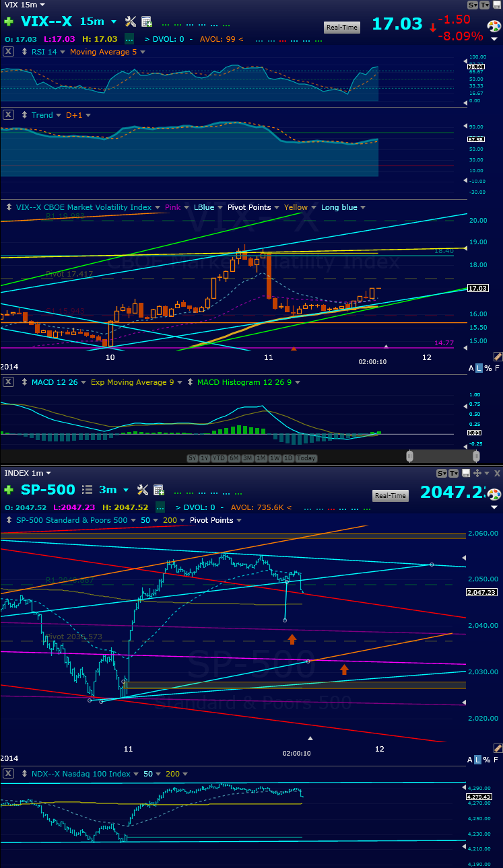
Task: Open the Long blue dropdown in VIX pane
Action: tap(364, 207)
